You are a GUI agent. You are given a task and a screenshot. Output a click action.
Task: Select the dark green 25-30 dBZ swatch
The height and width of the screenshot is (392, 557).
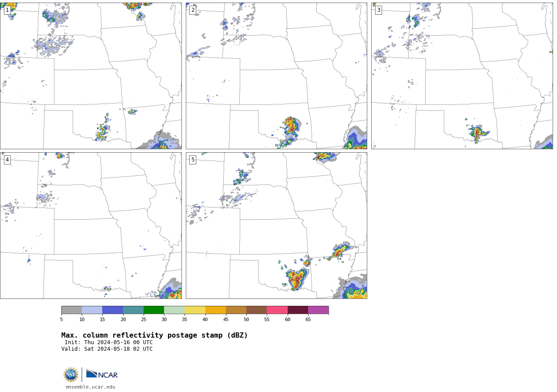click(154, 310)
